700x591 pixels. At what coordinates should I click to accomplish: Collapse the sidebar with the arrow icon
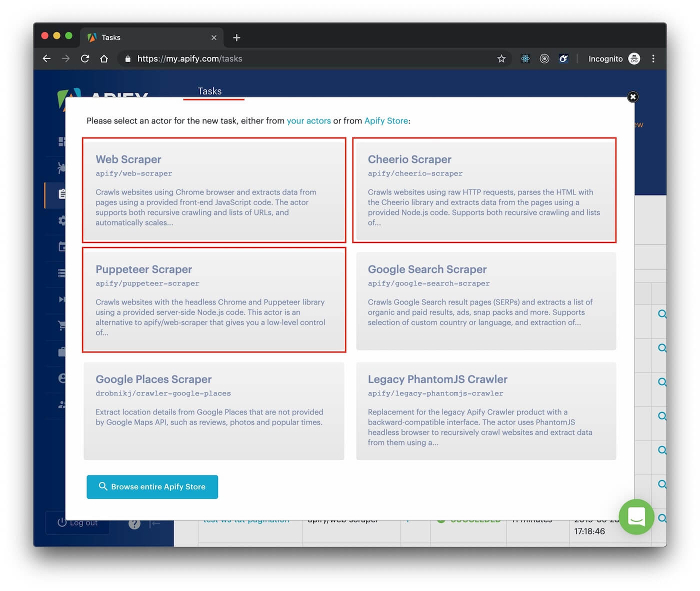pos(155,523)
